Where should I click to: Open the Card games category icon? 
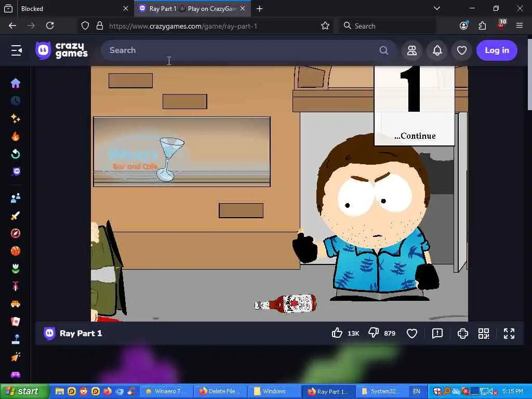point(15,322)
